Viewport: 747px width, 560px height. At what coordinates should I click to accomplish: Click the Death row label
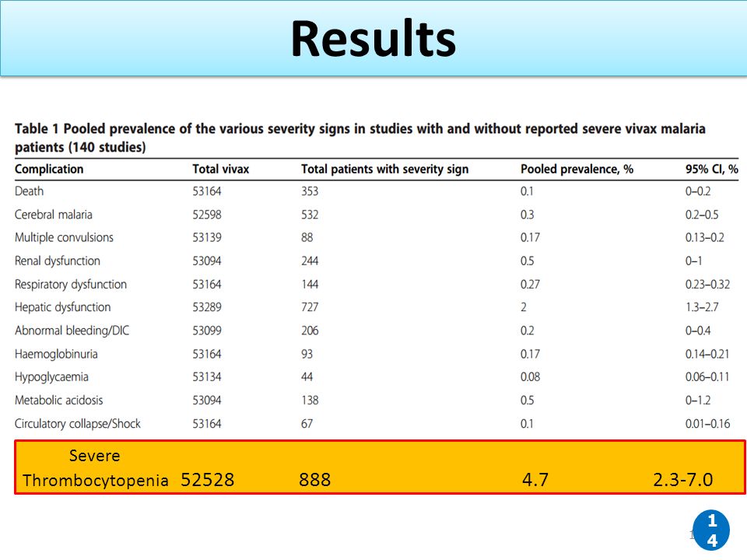(x=29, y=191)
